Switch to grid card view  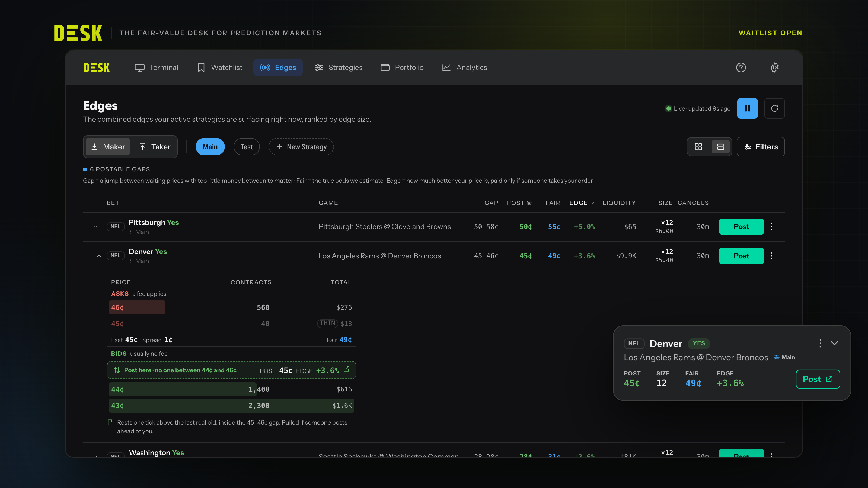698,147
